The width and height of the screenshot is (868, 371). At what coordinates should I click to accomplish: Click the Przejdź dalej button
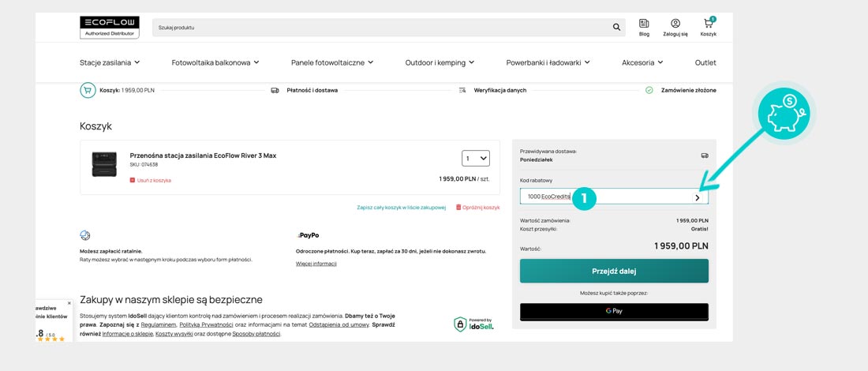point(614,271)
